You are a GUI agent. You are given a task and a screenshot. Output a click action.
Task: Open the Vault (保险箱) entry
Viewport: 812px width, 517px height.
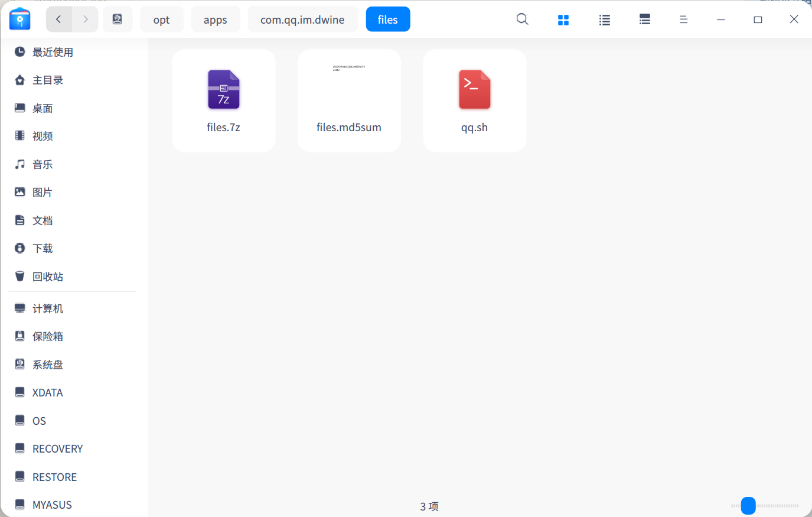click(47, 336)
